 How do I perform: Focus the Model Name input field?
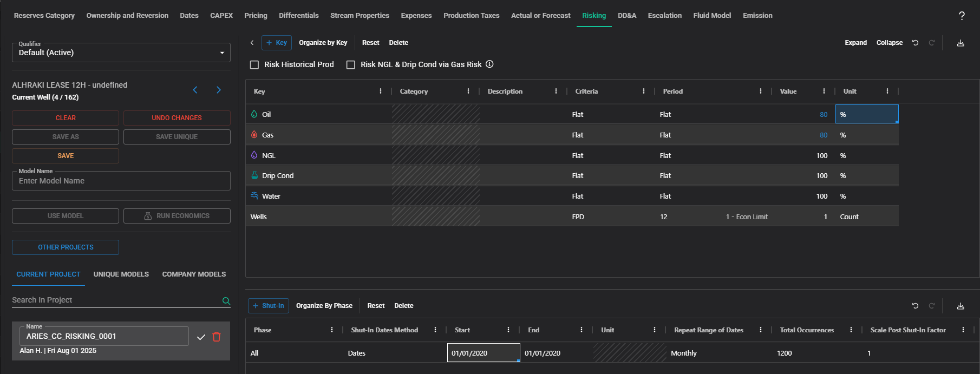click(121, 181)
